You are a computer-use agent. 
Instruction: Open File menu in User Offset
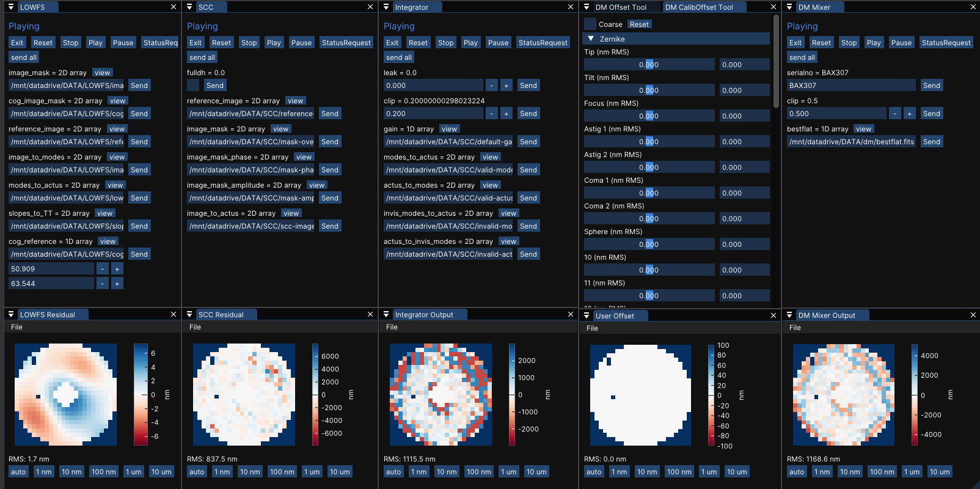(x=592, y=328)
